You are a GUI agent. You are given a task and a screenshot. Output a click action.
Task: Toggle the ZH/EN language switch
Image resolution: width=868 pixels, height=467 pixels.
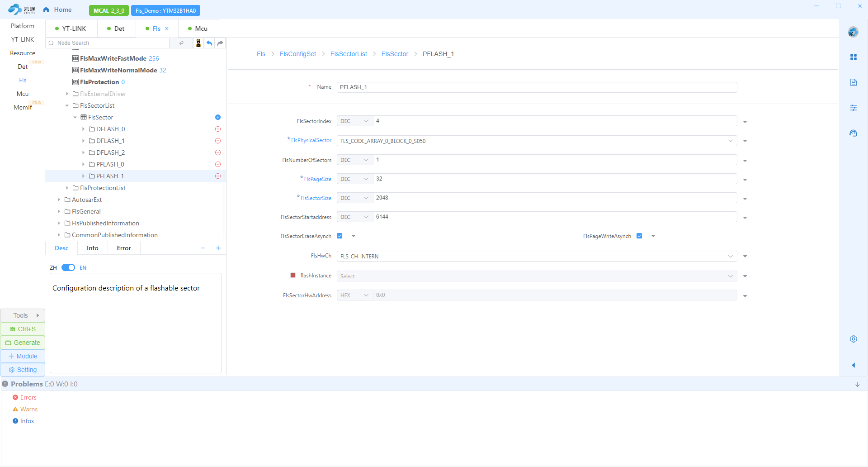pos(68,267)
